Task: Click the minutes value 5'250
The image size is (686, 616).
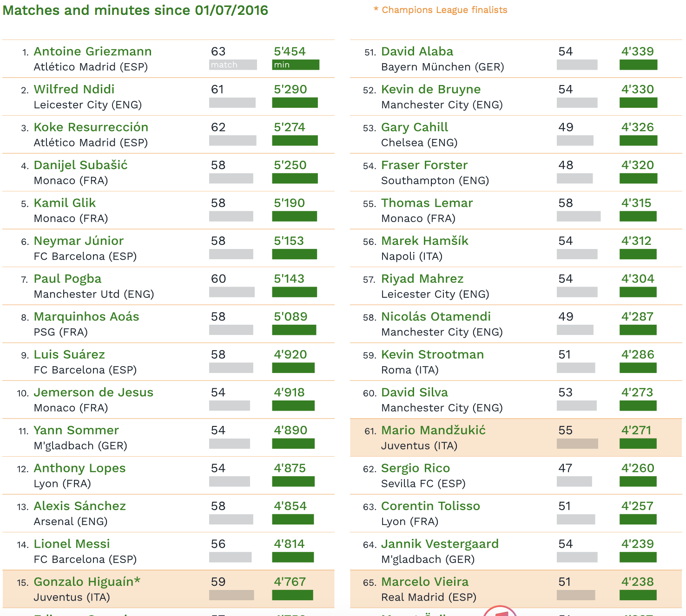Action: click(290, 165)
